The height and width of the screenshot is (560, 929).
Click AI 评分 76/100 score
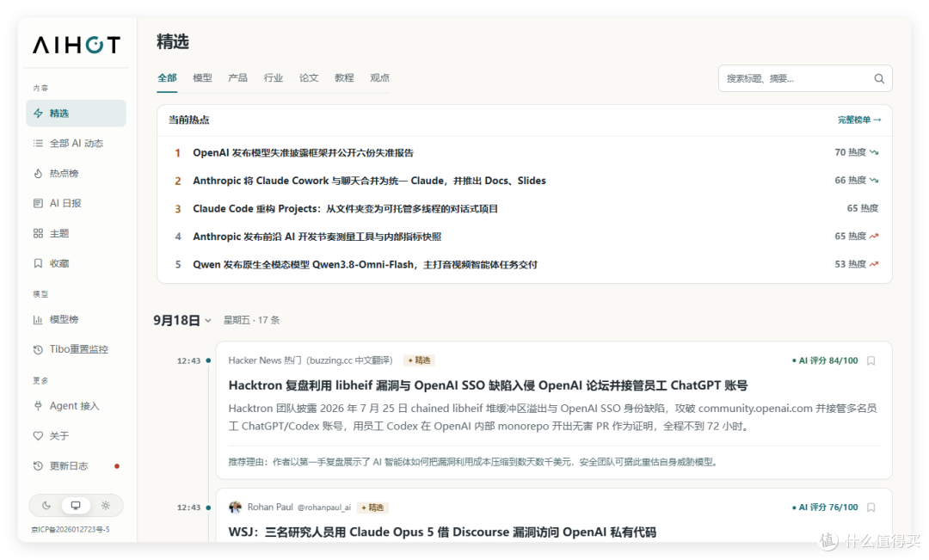pos(825,508)
